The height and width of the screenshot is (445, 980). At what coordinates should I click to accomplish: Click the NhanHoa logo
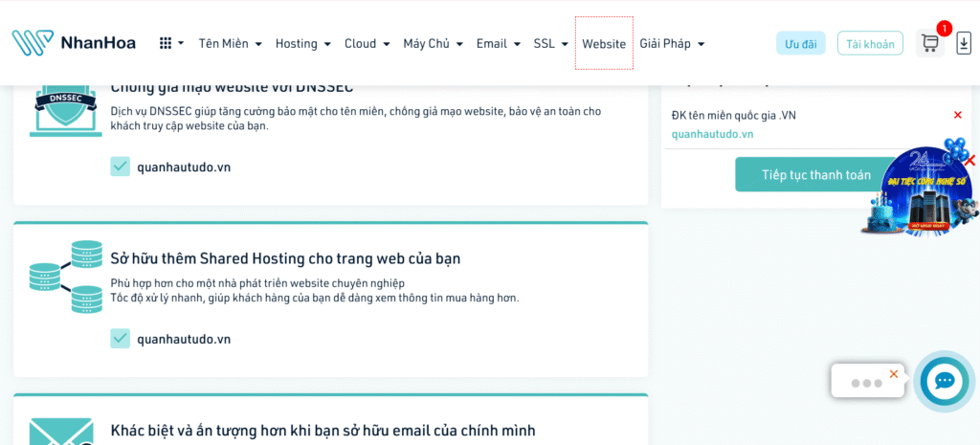pos(74,43)
